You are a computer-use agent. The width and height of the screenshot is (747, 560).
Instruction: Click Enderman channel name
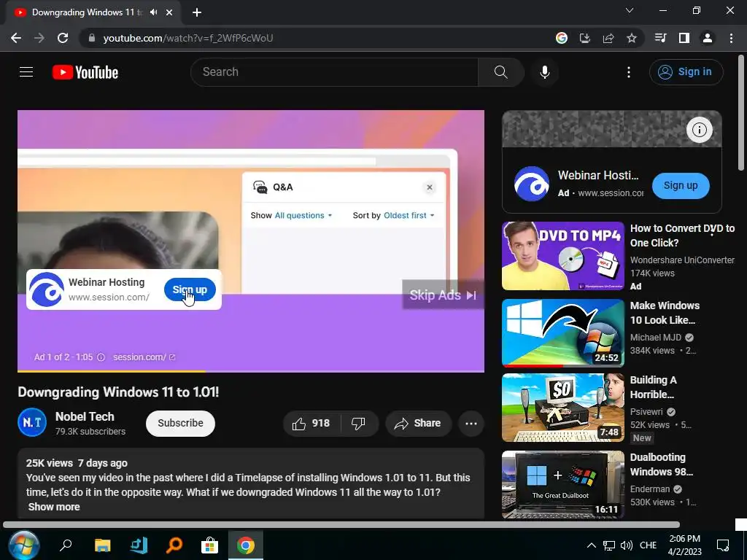[x=650, y=489]
